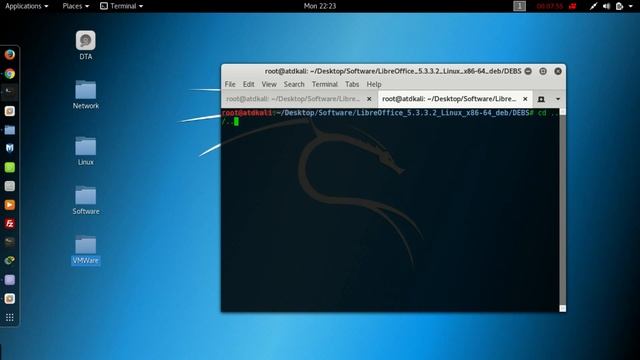
Task: Launch FileZilla from the dock
Action: point(10,223)
